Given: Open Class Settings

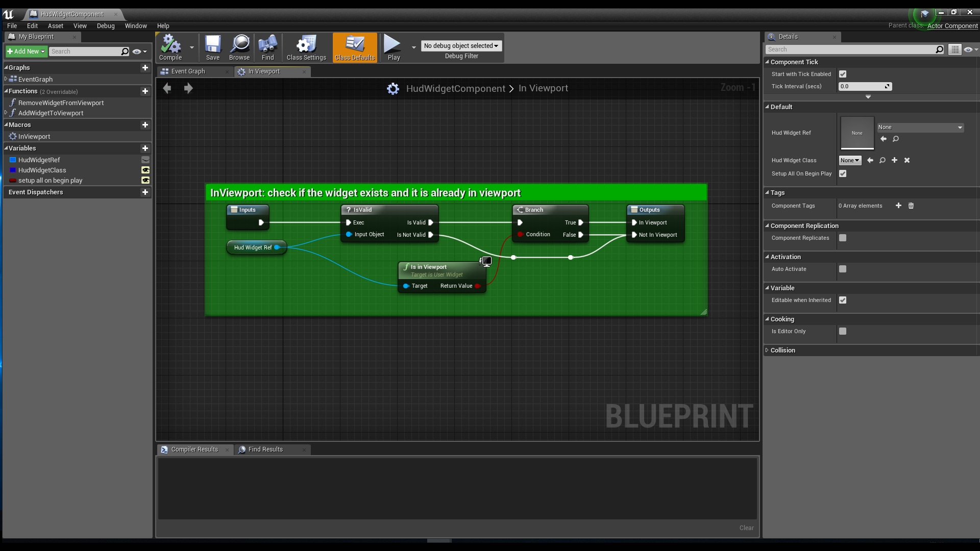Looking at the screenshot, I should point(306,47).
